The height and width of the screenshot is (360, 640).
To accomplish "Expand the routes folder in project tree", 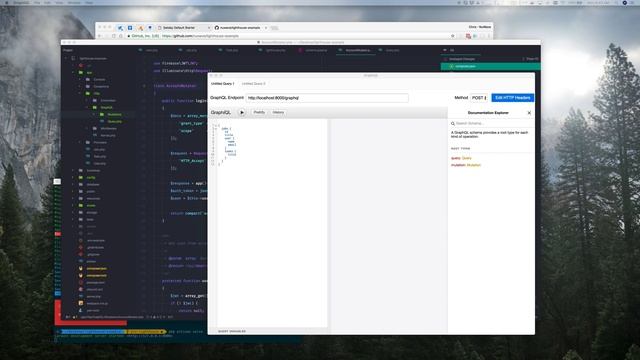I will pos(73,205).
